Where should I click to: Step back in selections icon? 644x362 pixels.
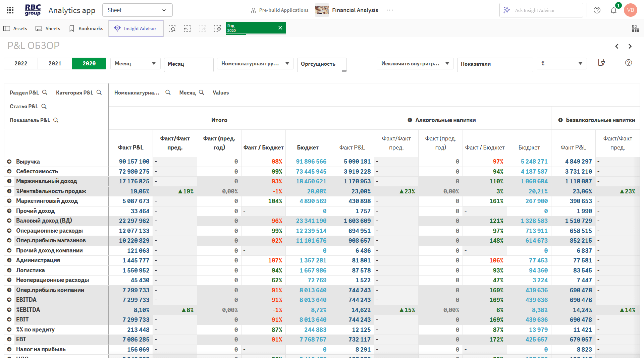pos(187,28)
